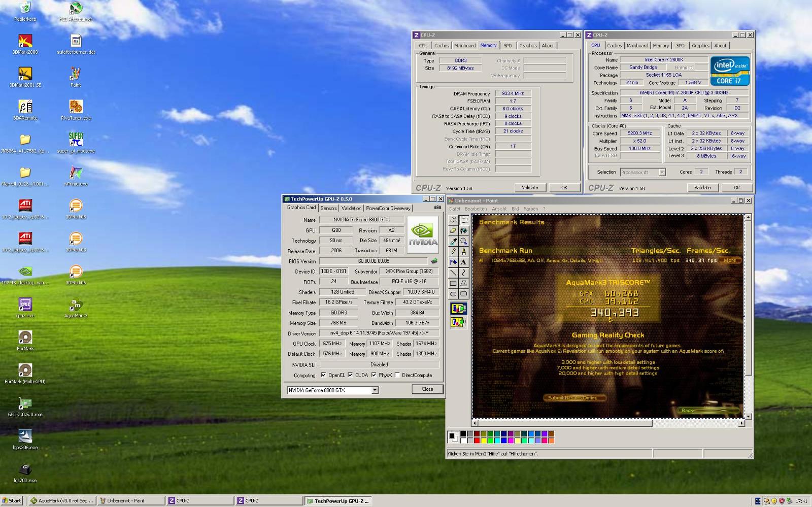Click Paint's horizontal scrollbar left arrow
Viewport: 812px width, 507px height.
click(x=475, y=423)
